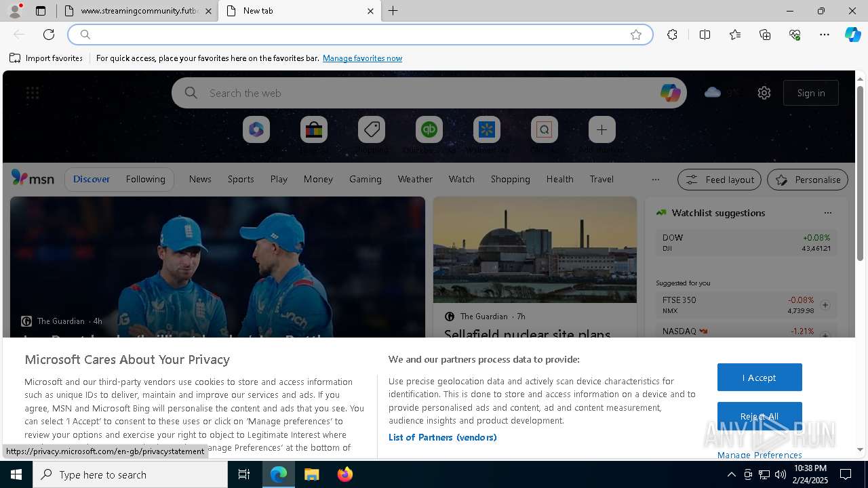The height and width of the screenshot is (488, 868).
Task: Add a shortcut with plus tile
Action: (x=601, y=129)
